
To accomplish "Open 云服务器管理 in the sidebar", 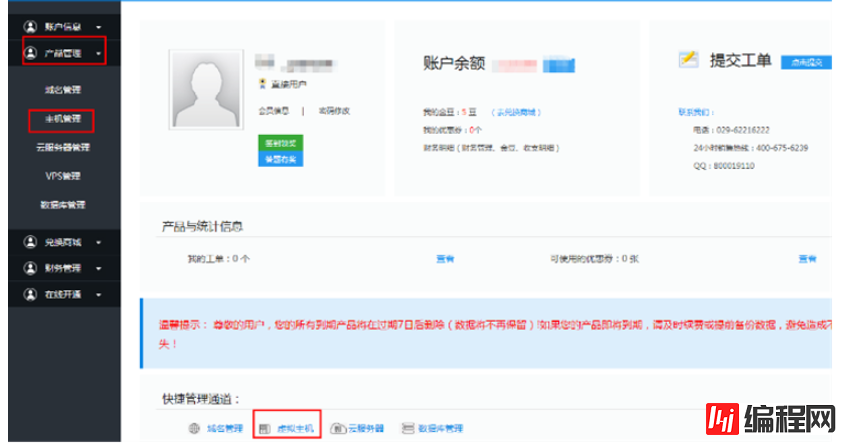I will click(61, 148).
